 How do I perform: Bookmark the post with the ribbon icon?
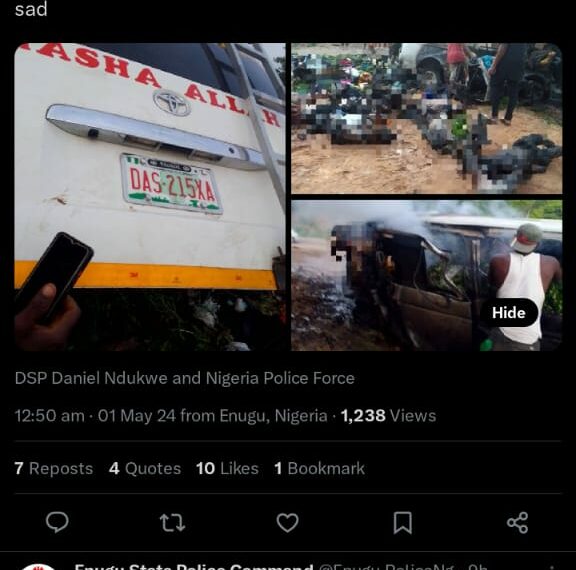pyautogui.click(x=403, y=523)
